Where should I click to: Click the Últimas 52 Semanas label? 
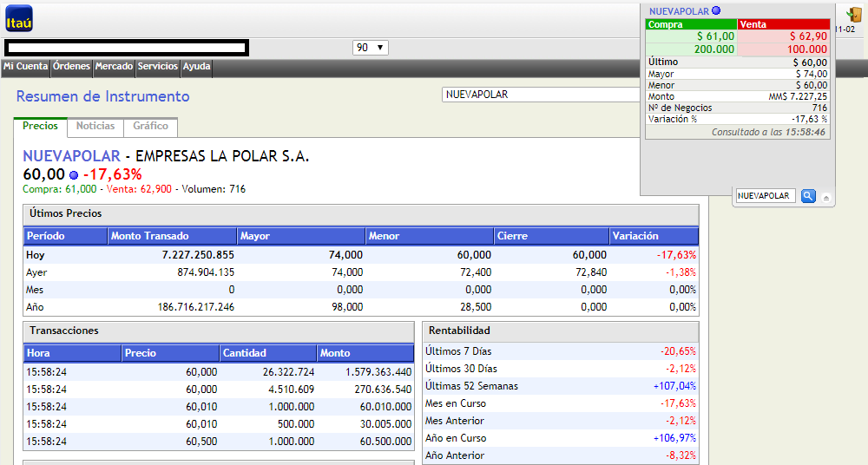pyautogui.click(x=471, y=386)
